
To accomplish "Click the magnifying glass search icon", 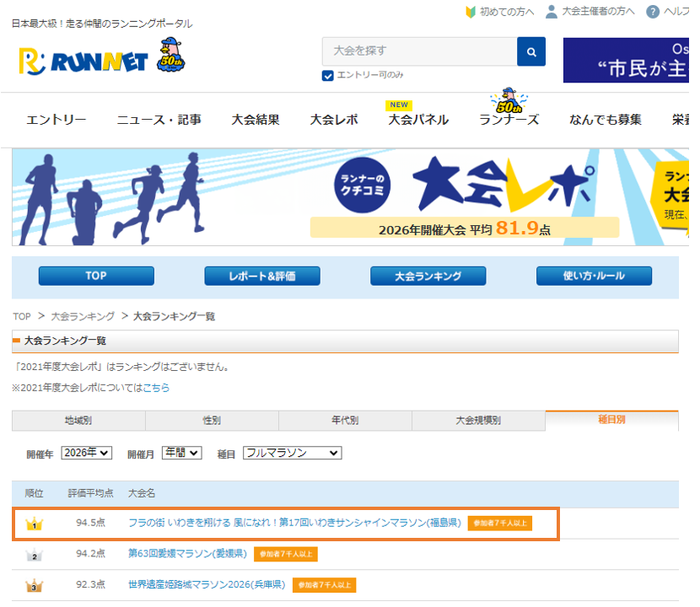I will (x=530, y=51).
